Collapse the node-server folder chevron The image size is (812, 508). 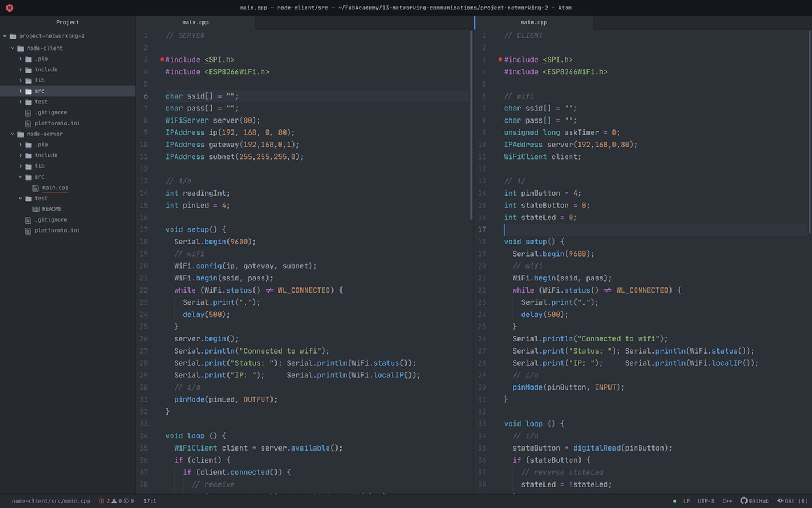(13, 134)
